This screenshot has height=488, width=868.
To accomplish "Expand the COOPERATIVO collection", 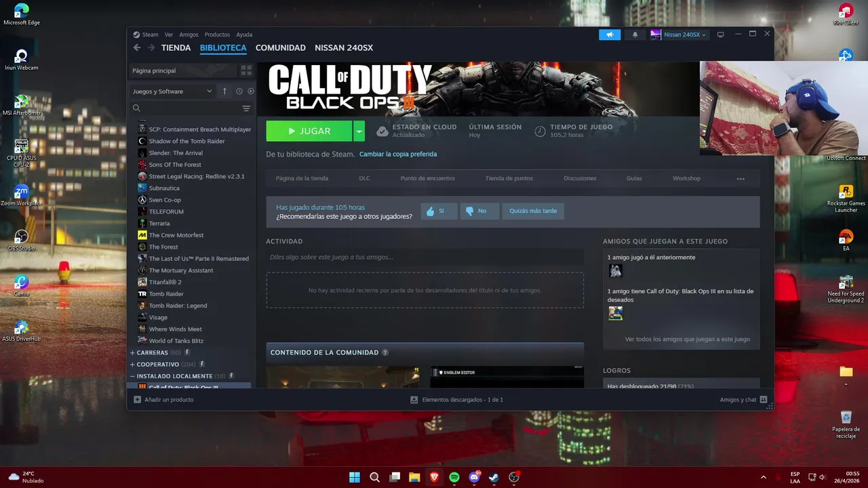I will pyautogui.click(x=133, y=365).
